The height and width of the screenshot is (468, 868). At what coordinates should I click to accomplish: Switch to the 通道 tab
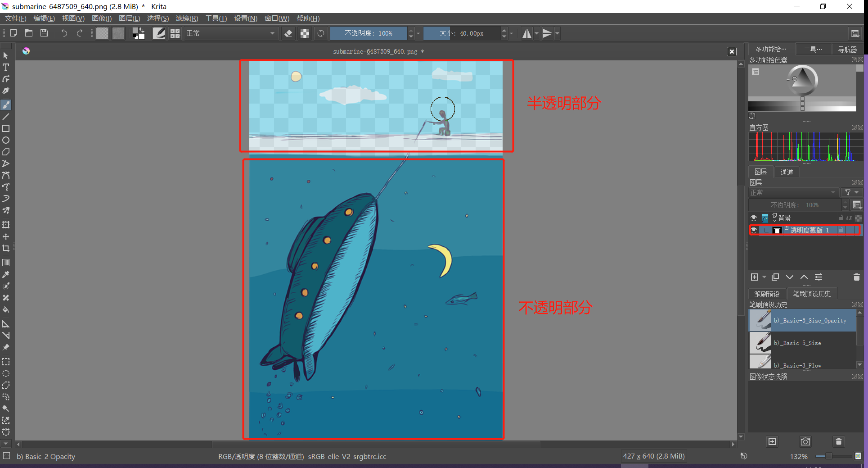(787, 172)
